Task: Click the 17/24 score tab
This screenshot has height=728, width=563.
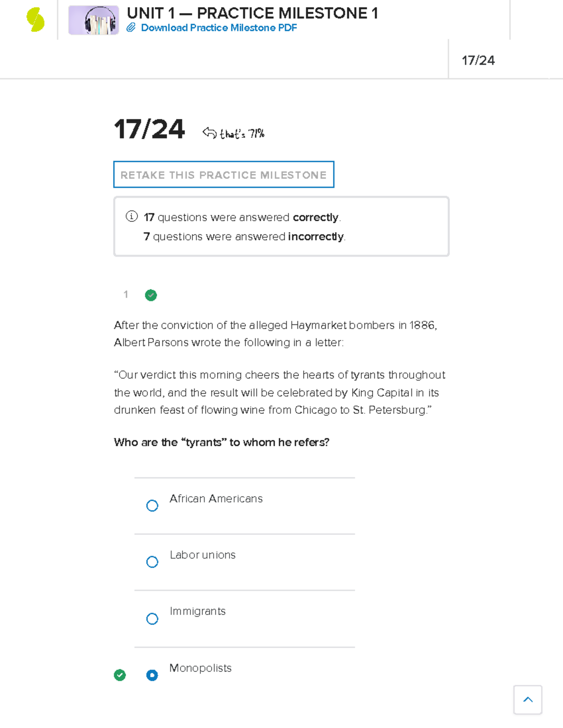Action: [478, 60]
